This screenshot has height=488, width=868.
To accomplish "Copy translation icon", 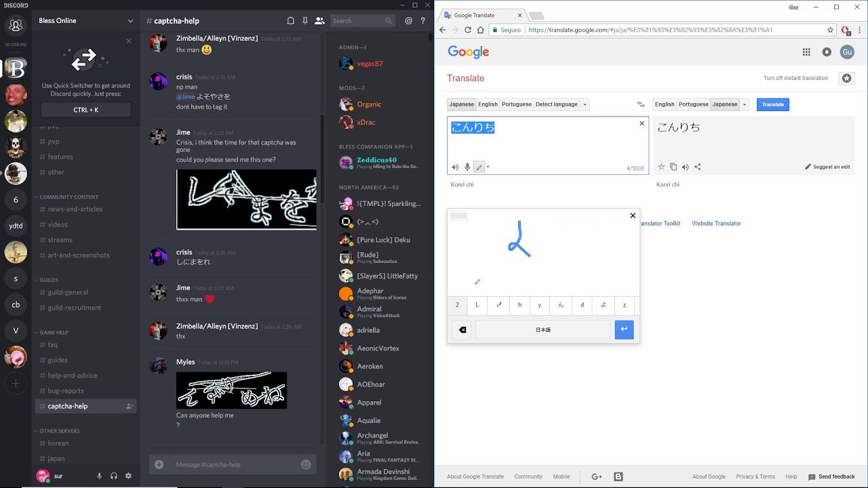I will coord(673,167).
